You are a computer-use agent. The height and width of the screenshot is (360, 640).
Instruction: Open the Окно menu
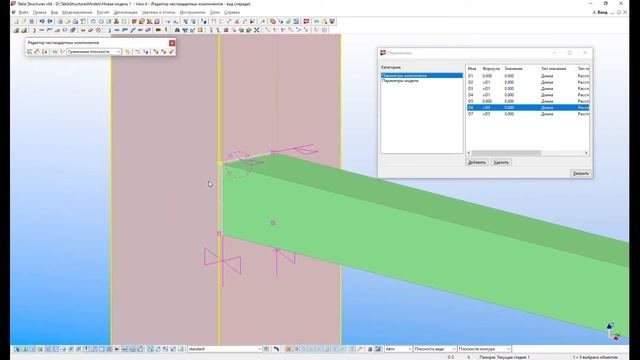tap(215, 12)
